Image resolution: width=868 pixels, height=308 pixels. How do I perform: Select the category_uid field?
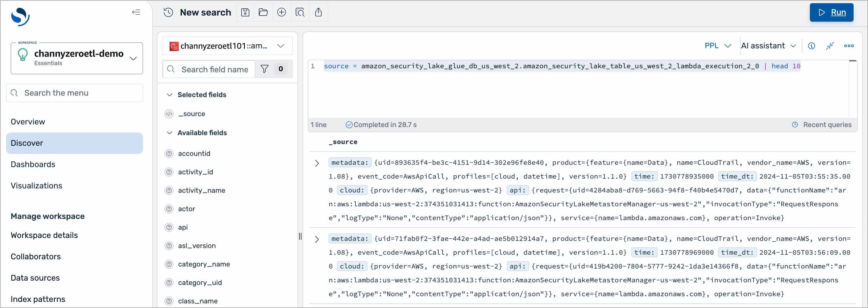[x=200, y=283]
